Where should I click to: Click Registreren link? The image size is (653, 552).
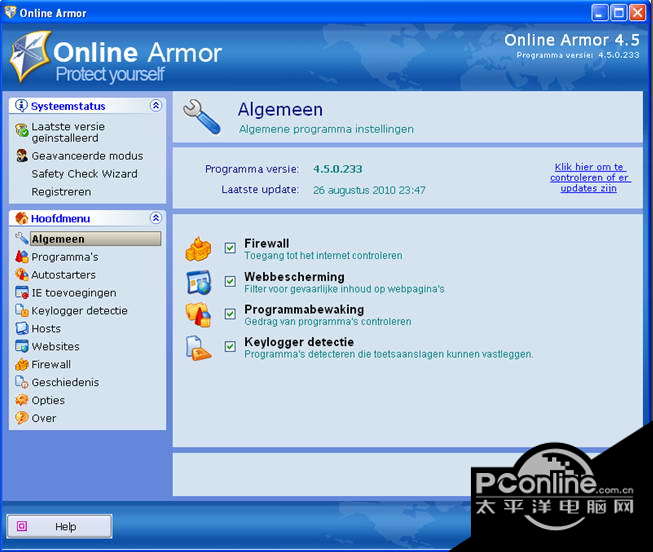(61, 192)
